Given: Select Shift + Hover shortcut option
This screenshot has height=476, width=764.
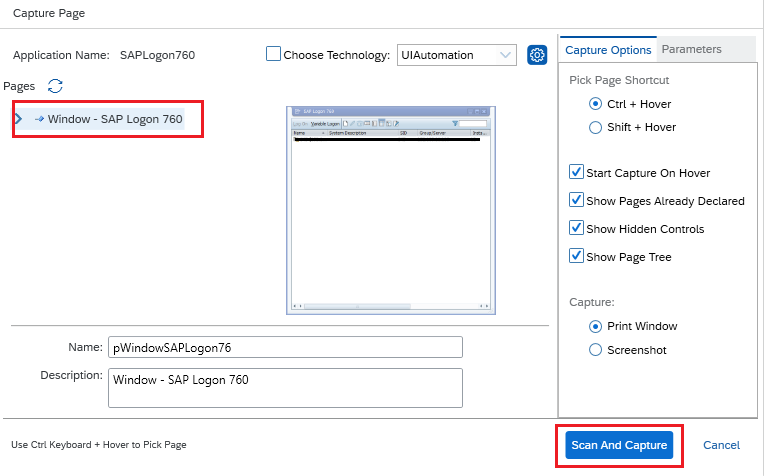Looking at the screenshot, I should coord(596,127).
